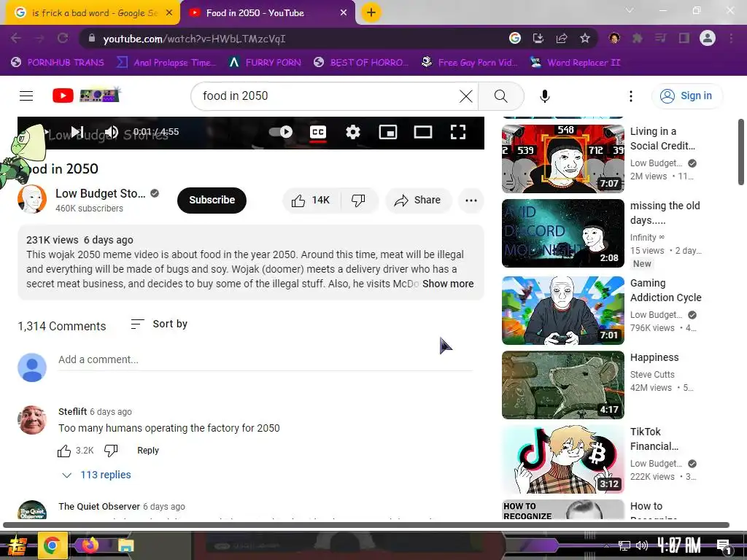Open tab search chevron
The image size is (747, 560).
(630, 10)
